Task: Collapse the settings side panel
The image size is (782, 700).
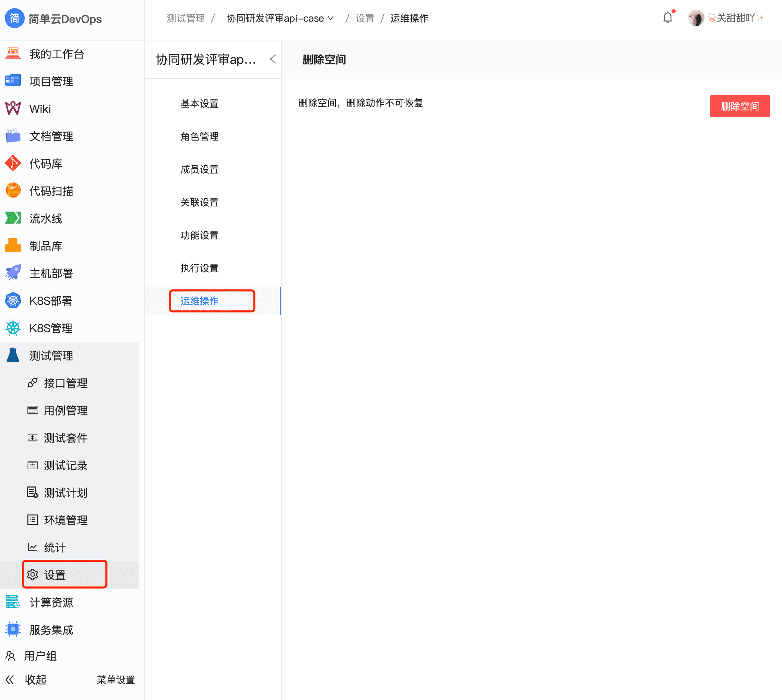Action: click(272, 59)
